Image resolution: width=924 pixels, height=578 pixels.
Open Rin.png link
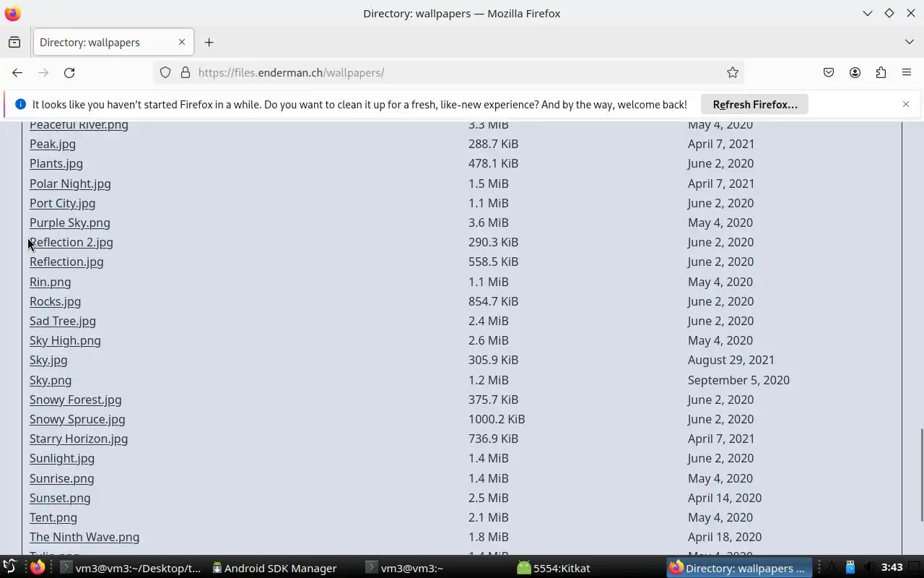[x=51, y=282]
